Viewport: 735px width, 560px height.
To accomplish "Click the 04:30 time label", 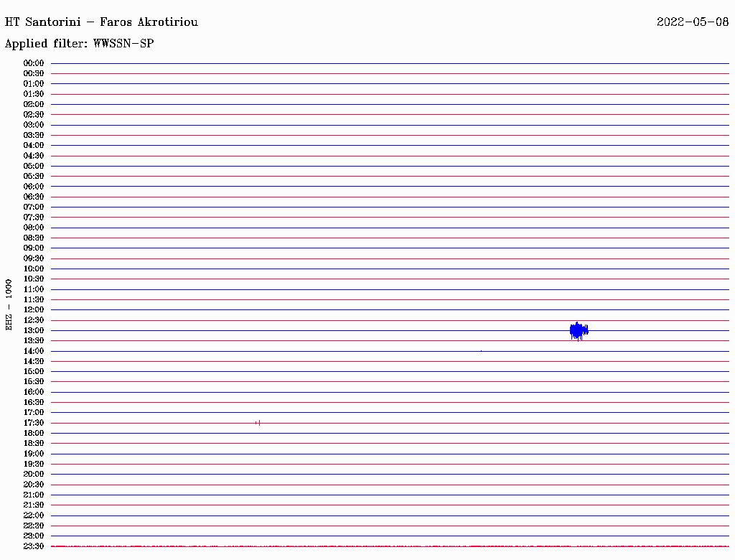I will coord(34,156).
